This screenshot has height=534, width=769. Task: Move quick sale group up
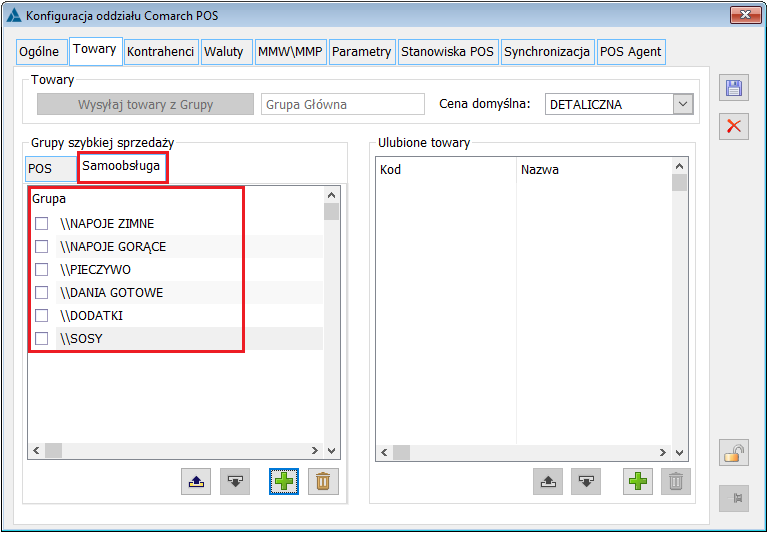point(196,482)
